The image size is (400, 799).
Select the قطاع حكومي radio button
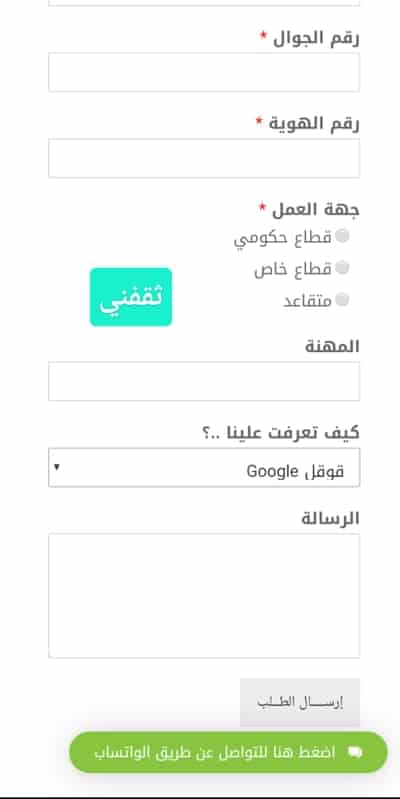(x=343, y=236)
